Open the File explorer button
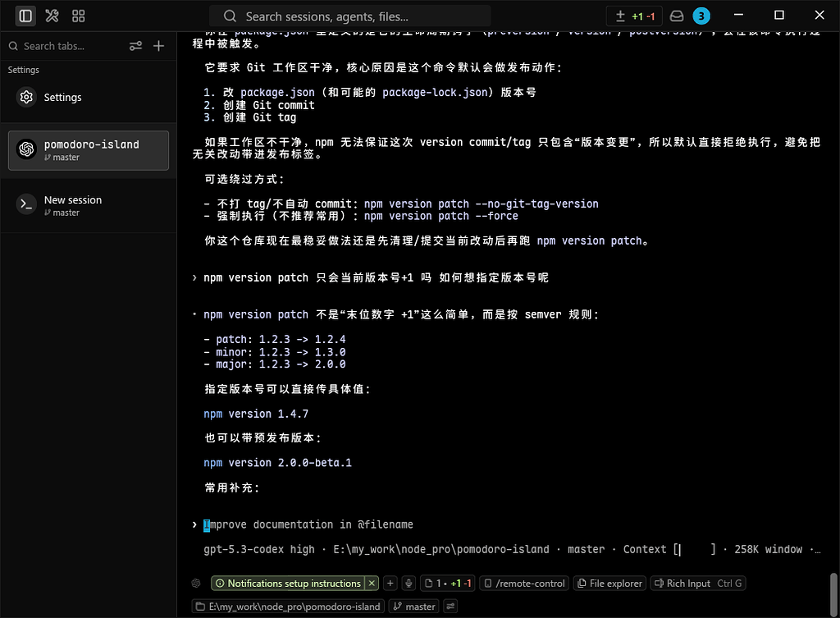840x618 pixels. [x=609, y=584]
